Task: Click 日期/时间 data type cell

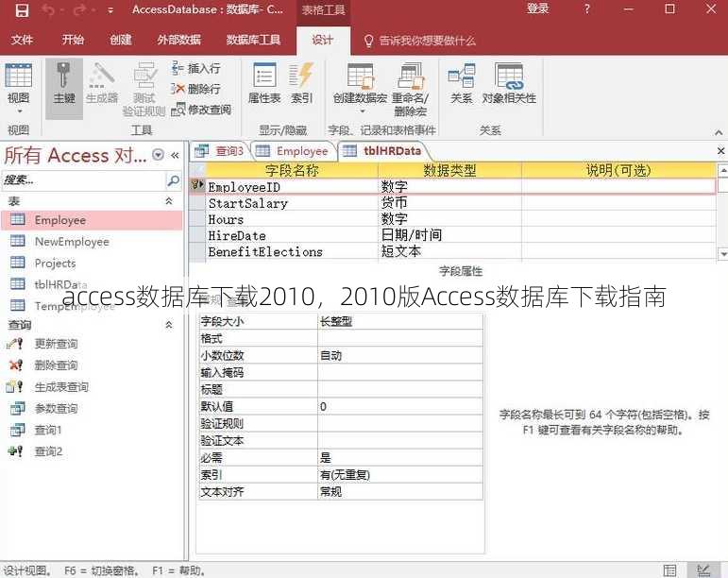Action: tap(449, 235)
